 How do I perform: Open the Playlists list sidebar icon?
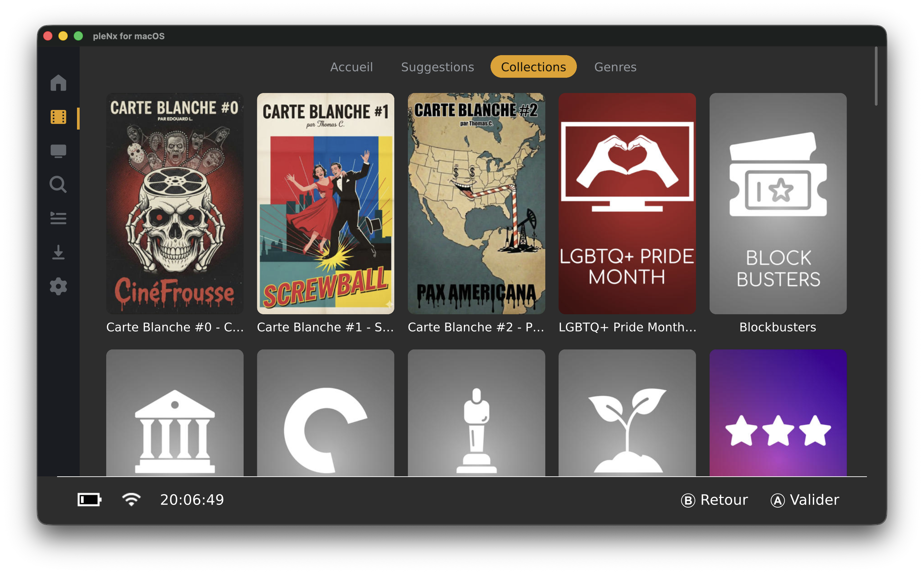pos(58,218)
